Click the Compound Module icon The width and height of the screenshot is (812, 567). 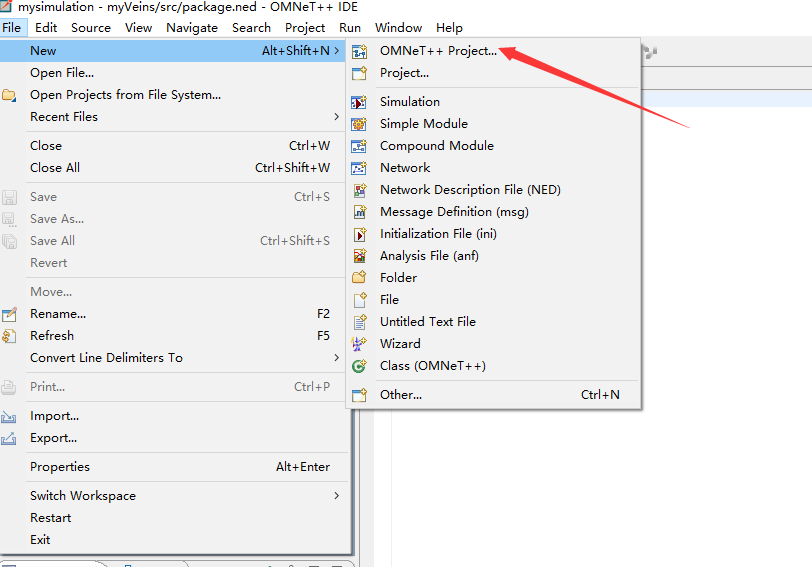click(x=359, y=146)
